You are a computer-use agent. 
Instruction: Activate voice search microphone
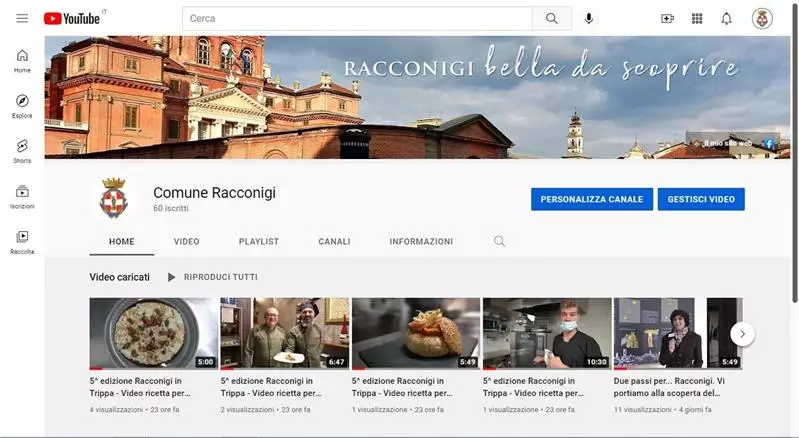tap(589, 18)
